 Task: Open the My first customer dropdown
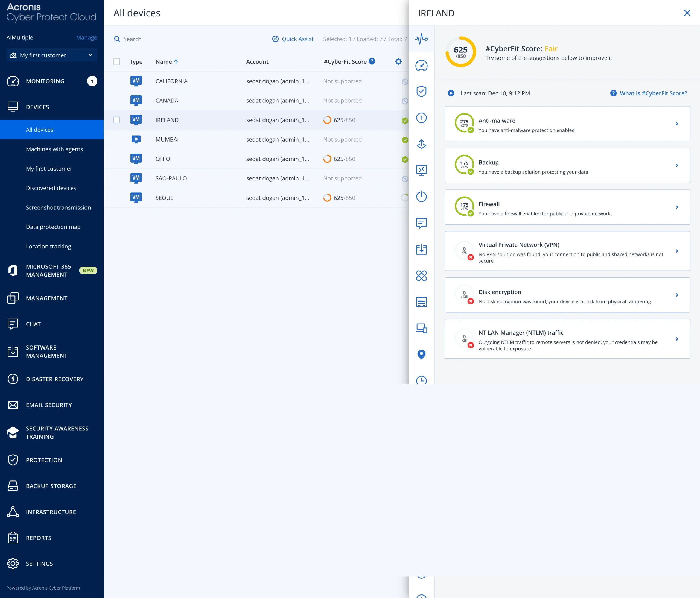tap(52, 55)
